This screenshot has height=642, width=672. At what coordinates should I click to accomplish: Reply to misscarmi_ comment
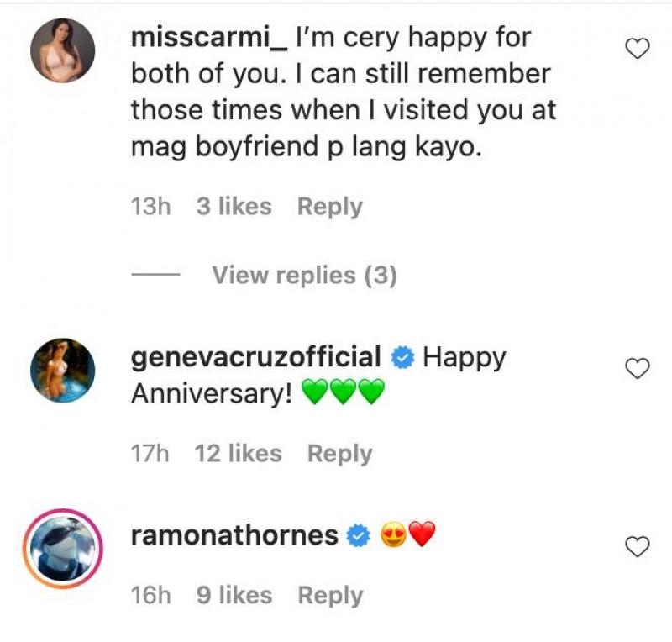tap(329, 207)
